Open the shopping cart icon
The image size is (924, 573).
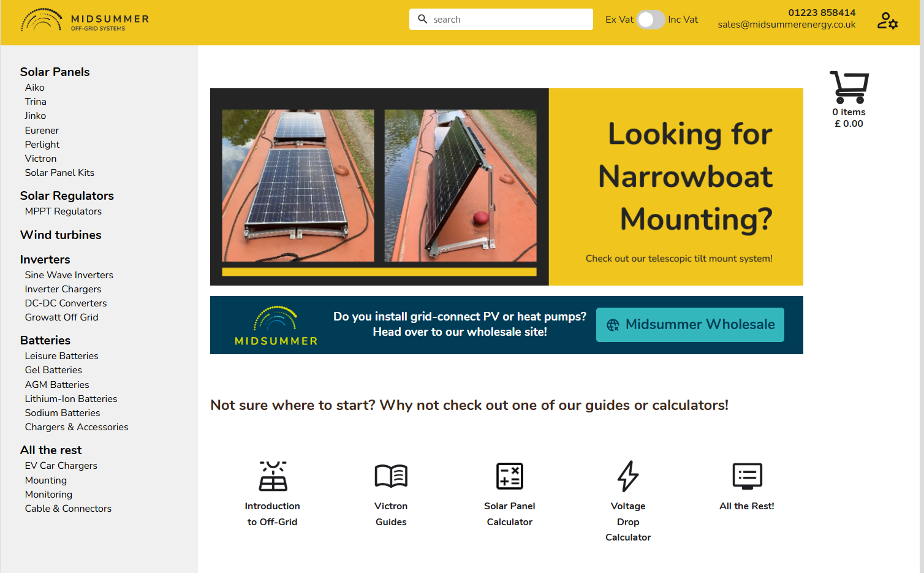pos(849,88)
